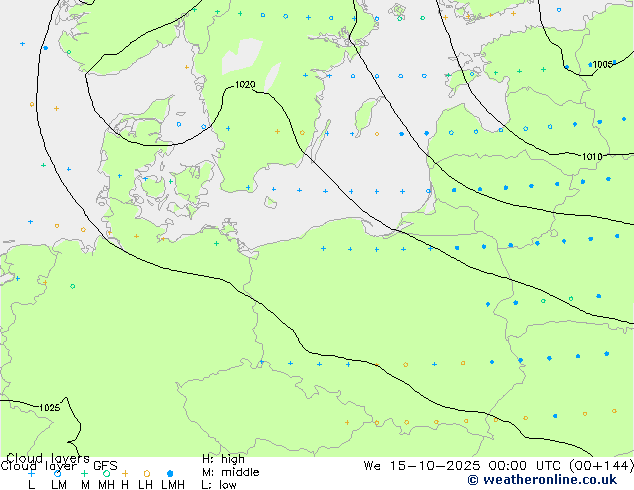Click the 'MH' legend label
The height and width of the screenshot is (490, 634).
pyautogui.click(x=106, y=485)
